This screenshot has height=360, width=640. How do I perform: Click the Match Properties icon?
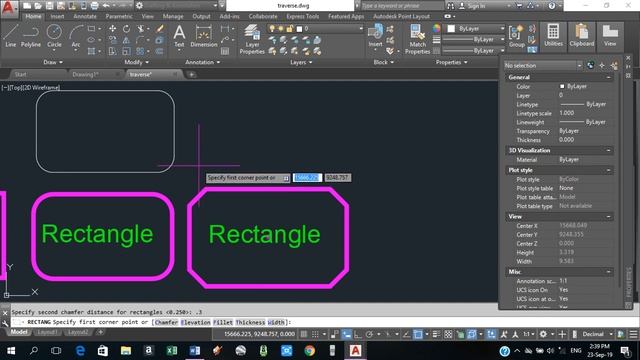tap(418, 39)
